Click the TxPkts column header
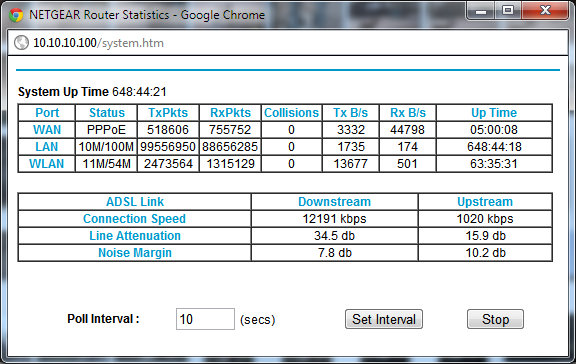Image resolution: width=576 pixels, height=364 pixels. click(168, 113)
